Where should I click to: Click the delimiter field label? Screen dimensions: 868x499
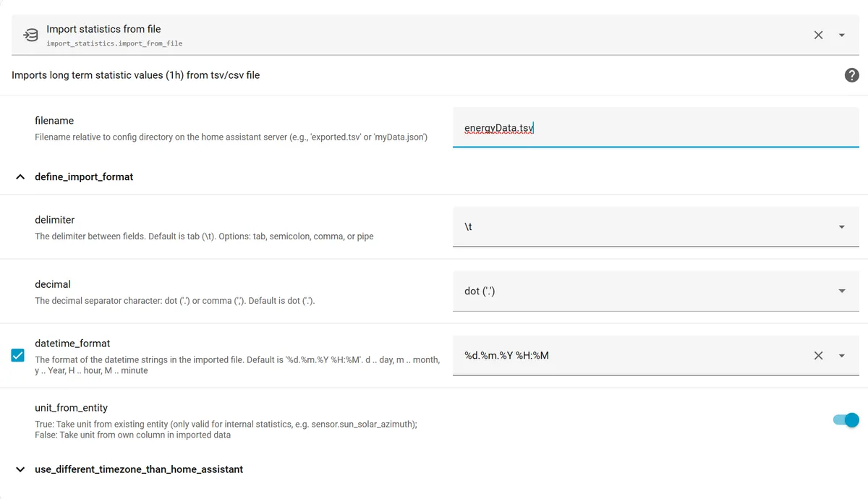pos(54,219)
